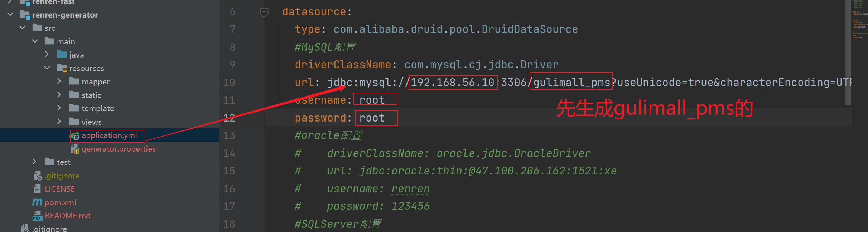
Task: Select the views folder name
Action: coord(92,122)
